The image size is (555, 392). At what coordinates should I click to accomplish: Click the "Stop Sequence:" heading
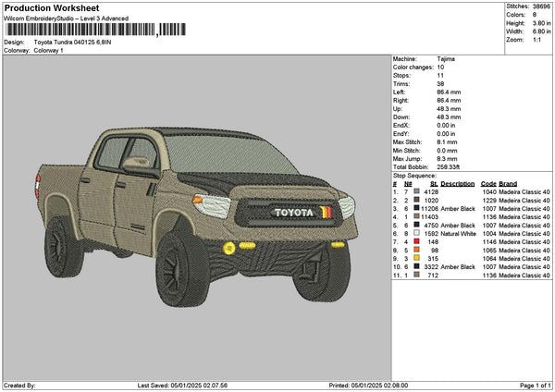tap(414, 176)
